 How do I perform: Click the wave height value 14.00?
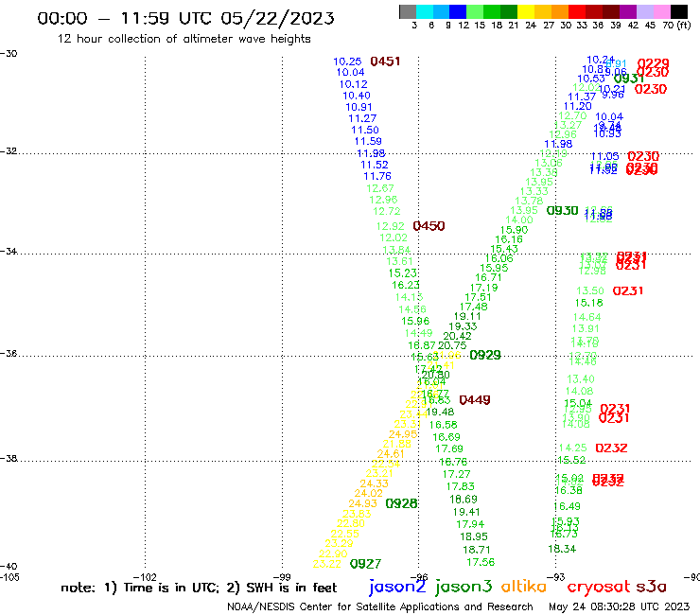click(x=519, y=220)
